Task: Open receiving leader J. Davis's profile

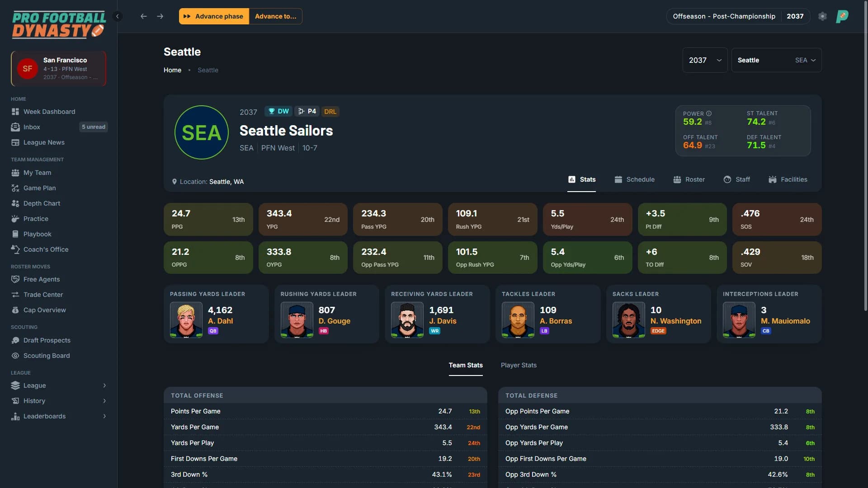Action: (443, 321)
